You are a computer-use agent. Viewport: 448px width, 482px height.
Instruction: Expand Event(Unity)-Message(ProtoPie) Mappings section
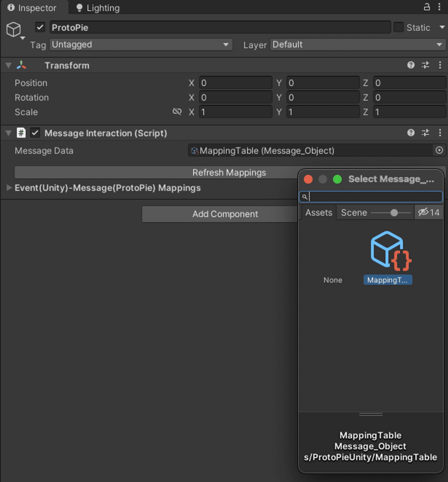point(9,188)
